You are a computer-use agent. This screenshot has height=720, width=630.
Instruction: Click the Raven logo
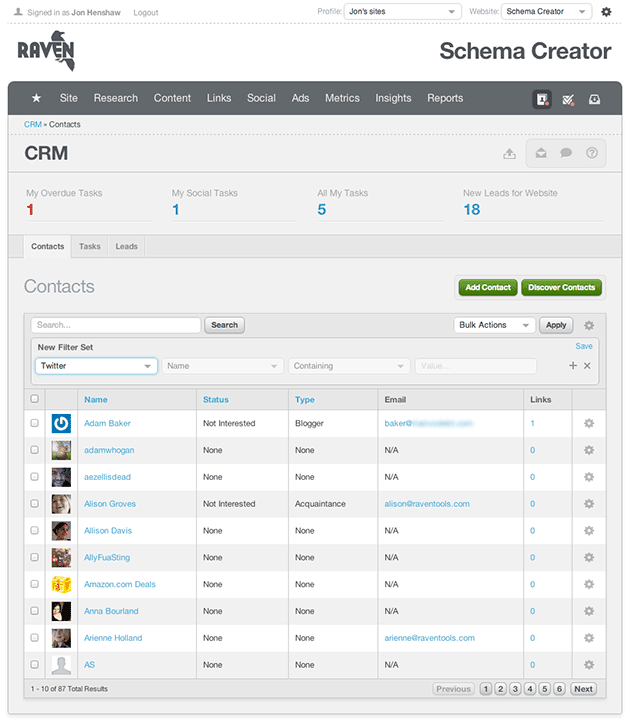[x=46, y=51]
